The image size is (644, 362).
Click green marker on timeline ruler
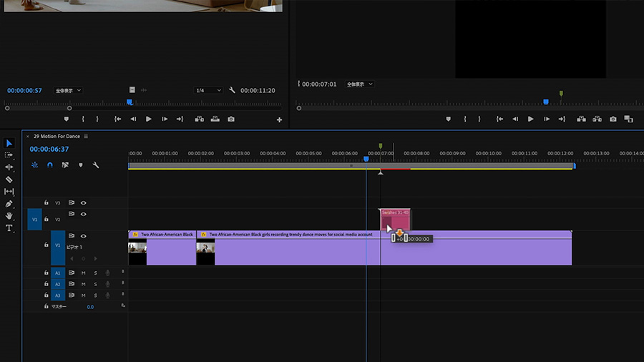381,146
